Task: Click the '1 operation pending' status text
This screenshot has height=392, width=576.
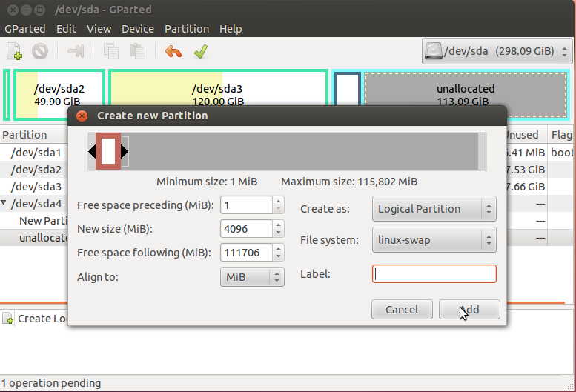Action: click(51, 383)
